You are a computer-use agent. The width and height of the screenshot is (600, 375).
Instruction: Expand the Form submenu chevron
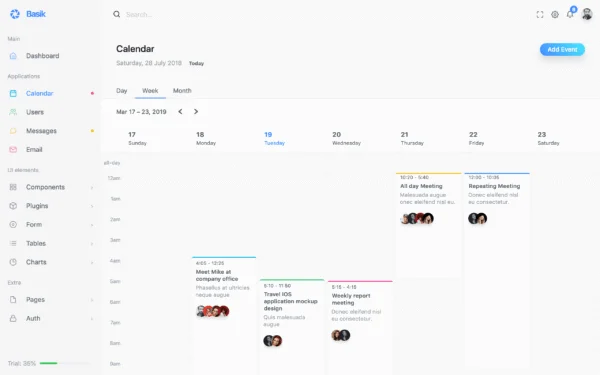92,225
